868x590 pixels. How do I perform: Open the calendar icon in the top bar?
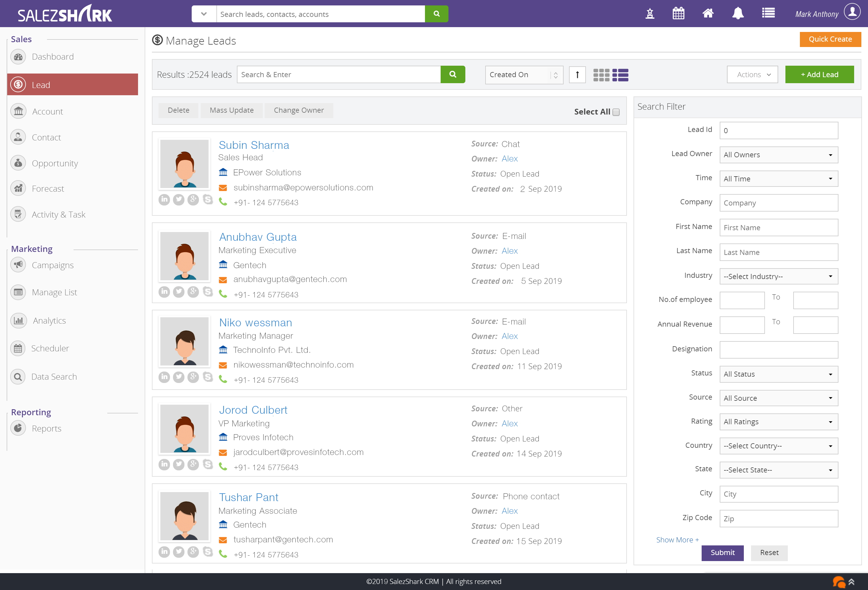(x=678, y=14)
